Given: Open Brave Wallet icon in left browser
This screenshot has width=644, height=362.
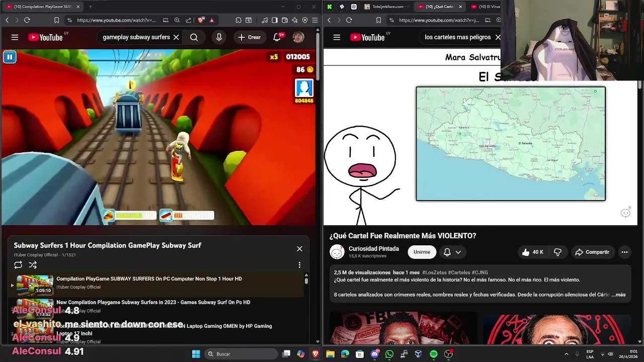Looking at the screenshot, I should (x=285, y=20).
